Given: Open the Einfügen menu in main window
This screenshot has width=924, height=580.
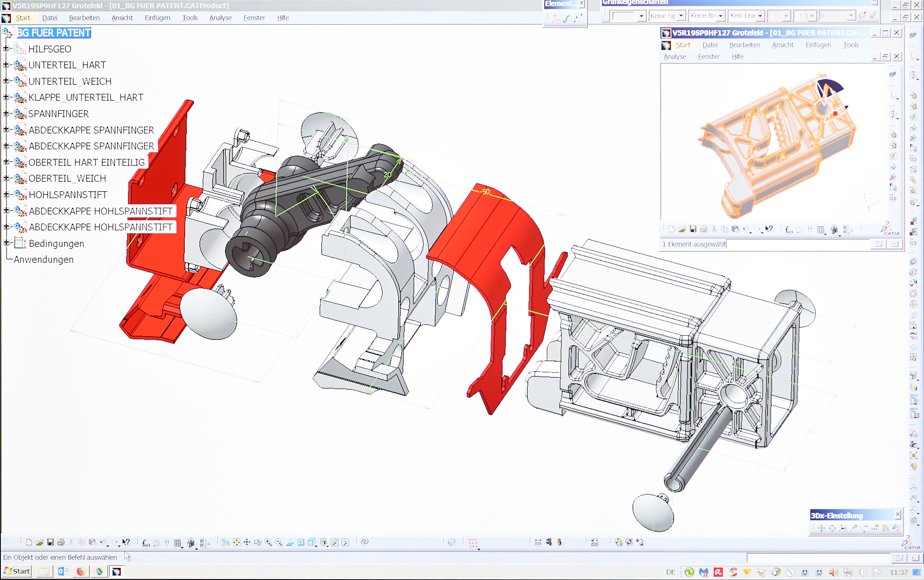Looking at the screenshot, I should (157, 18).
